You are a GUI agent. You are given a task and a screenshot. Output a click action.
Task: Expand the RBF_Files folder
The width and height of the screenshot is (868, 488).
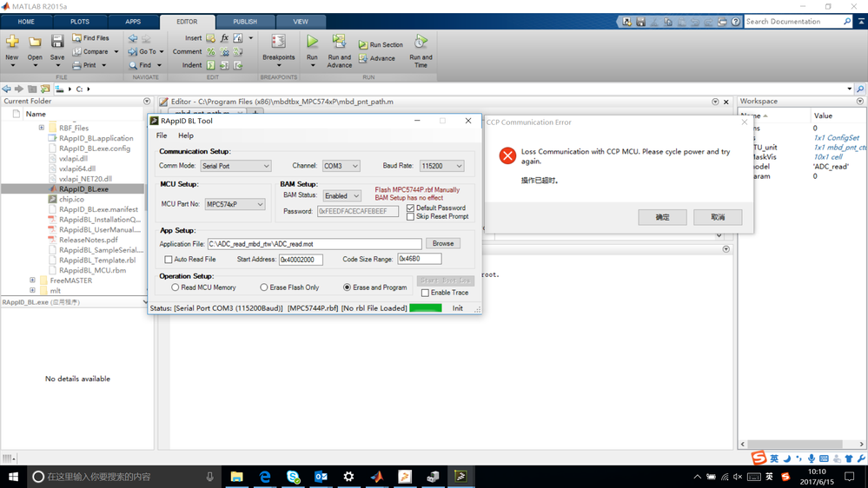tap(42, 128)
